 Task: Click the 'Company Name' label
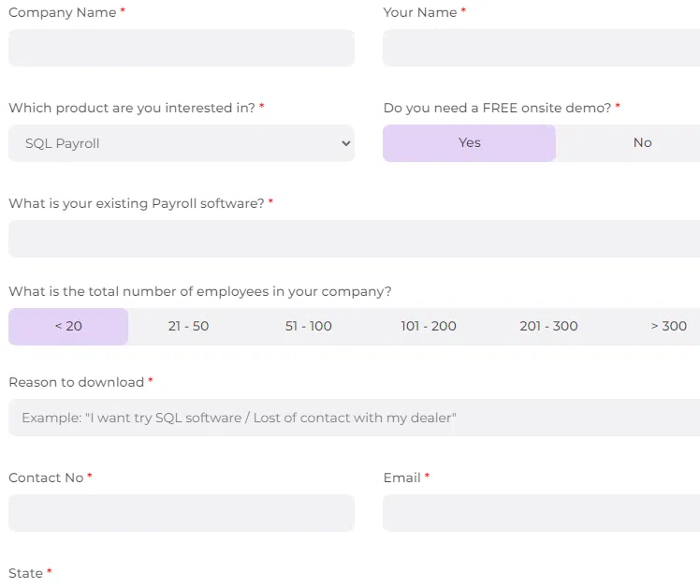point(63,12)
